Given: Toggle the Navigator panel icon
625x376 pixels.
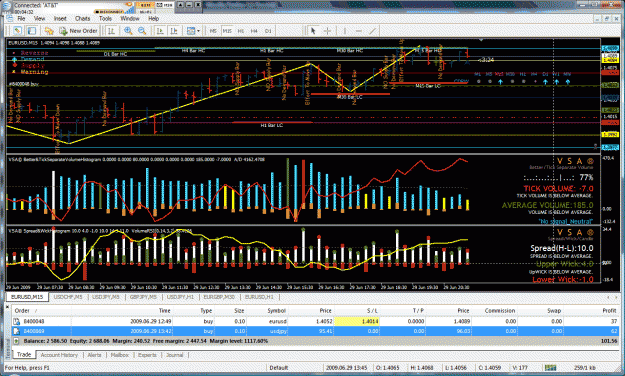Looking at the screenshot, I should (x=32, y=31).
